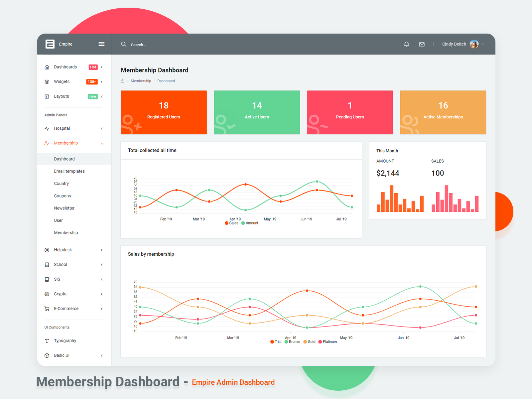Click the home breadcrumb icon

pyautogui.click(x=122, y=81)
